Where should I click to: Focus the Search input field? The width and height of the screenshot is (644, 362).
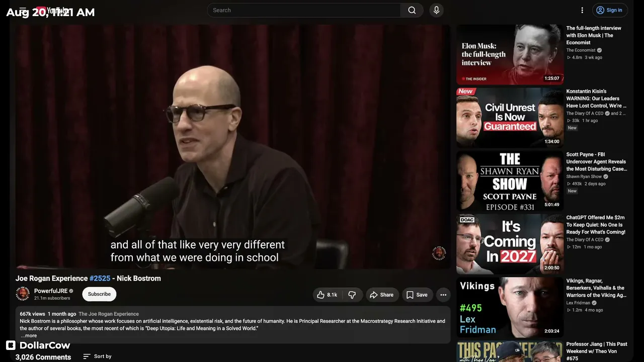[304, 10]
